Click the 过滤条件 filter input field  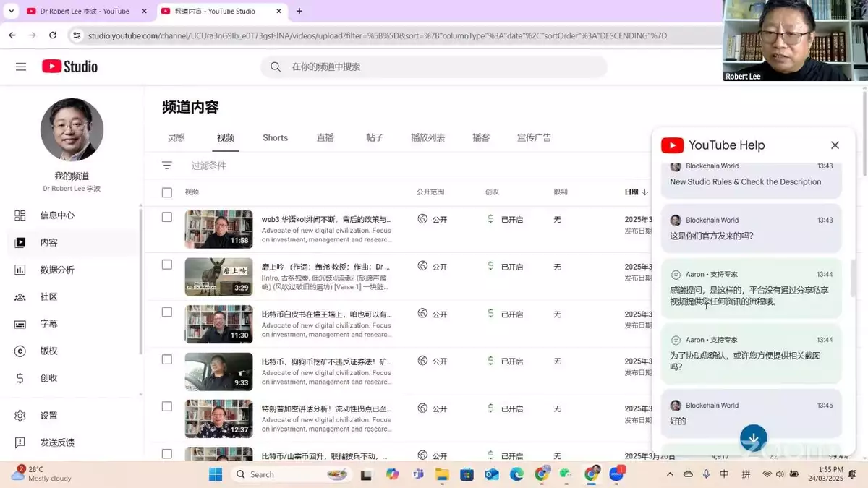click(209, 166)
